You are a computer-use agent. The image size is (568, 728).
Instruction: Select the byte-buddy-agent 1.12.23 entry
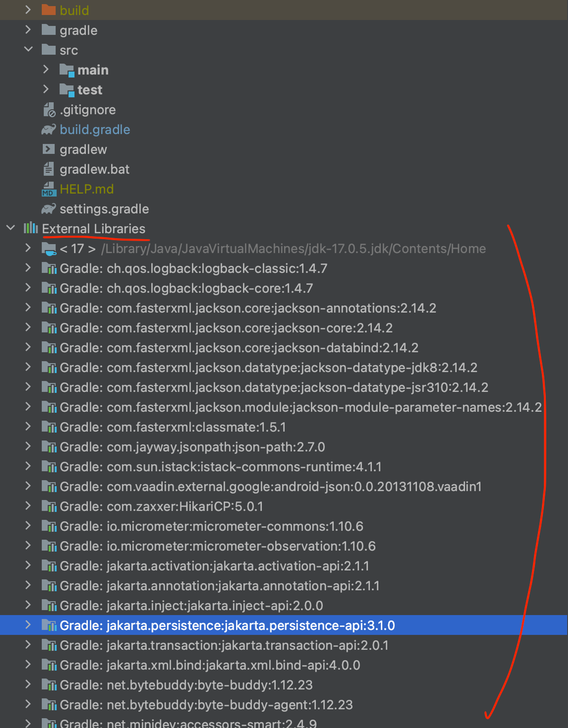tap(206, 705)
